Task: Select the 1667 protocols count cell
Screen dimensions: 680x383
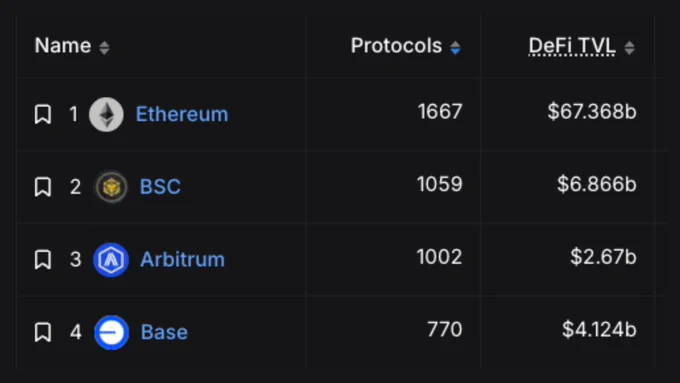Action: 440,111
